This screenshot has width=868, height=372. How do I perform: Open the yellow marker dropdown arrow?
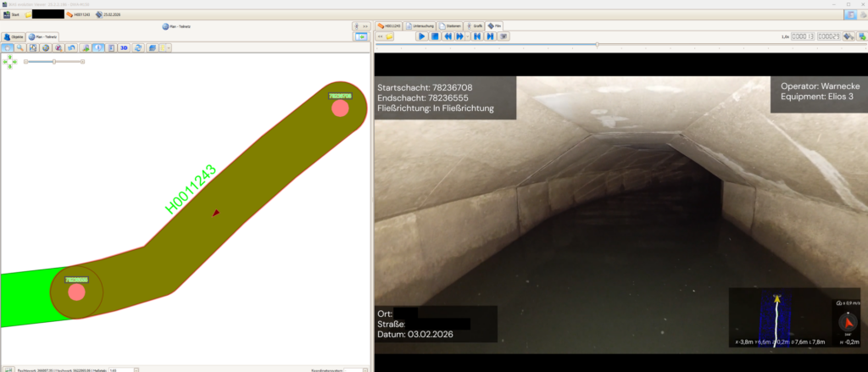pyautogui.click(x=169, y=47)
